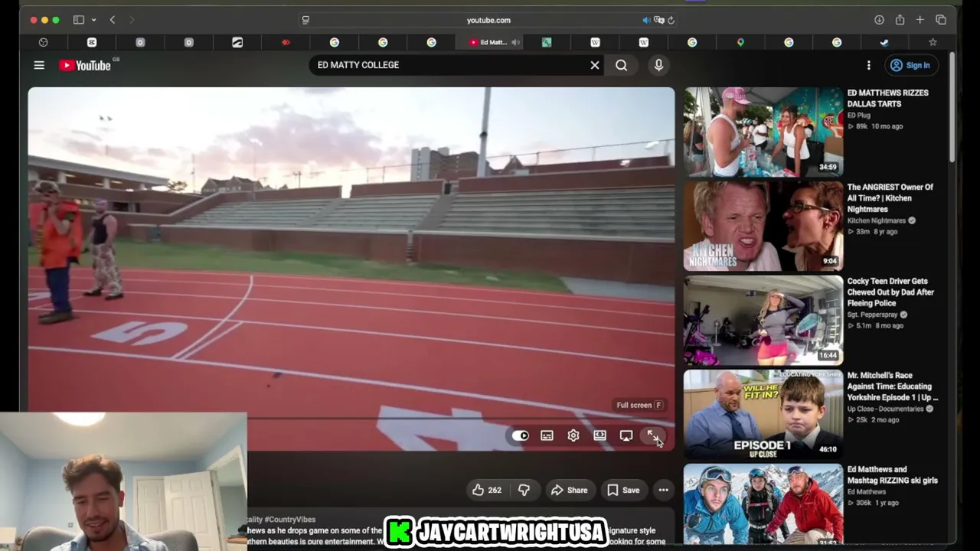
Task: Open the star tab at the tab bar's end
Action: point(933,43)
